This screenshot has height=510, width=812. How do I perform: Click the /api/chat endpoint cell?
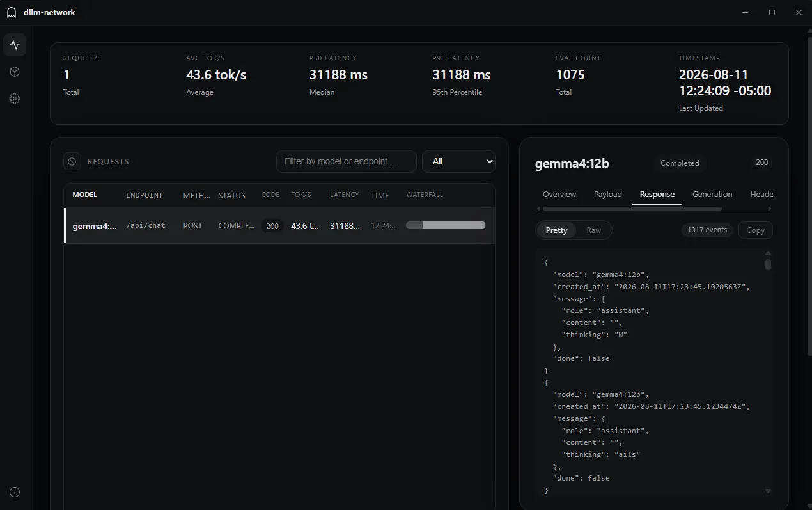click(146, 226)
